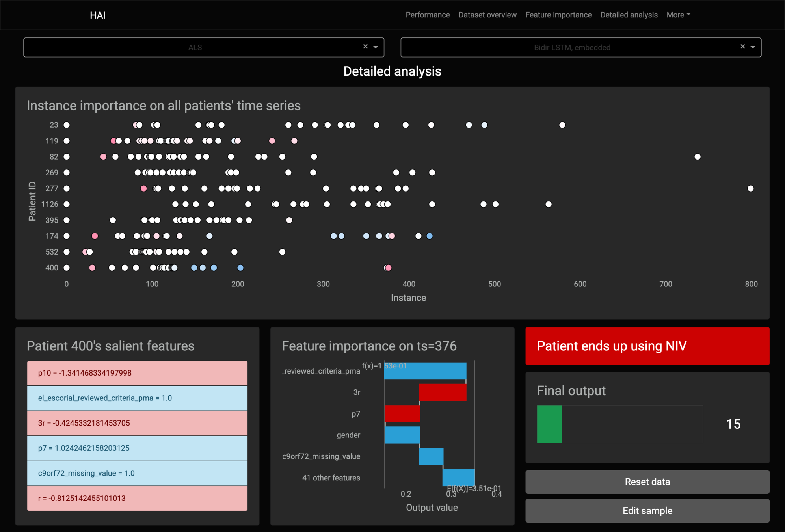Navigate to Feature importance
This screenshot has width=785, height=532.
[558, 15]
